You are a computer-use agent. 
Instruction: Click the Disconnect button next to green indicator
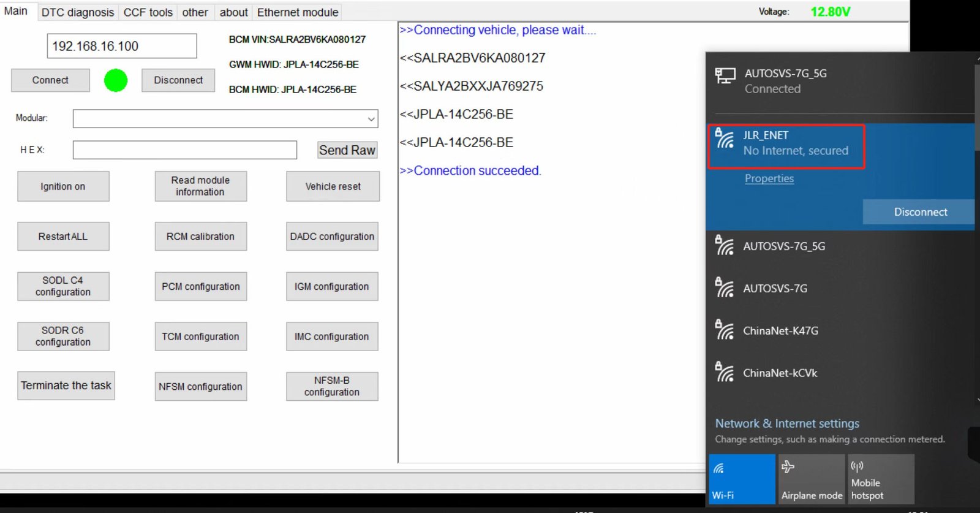click(x=178, y=80)
